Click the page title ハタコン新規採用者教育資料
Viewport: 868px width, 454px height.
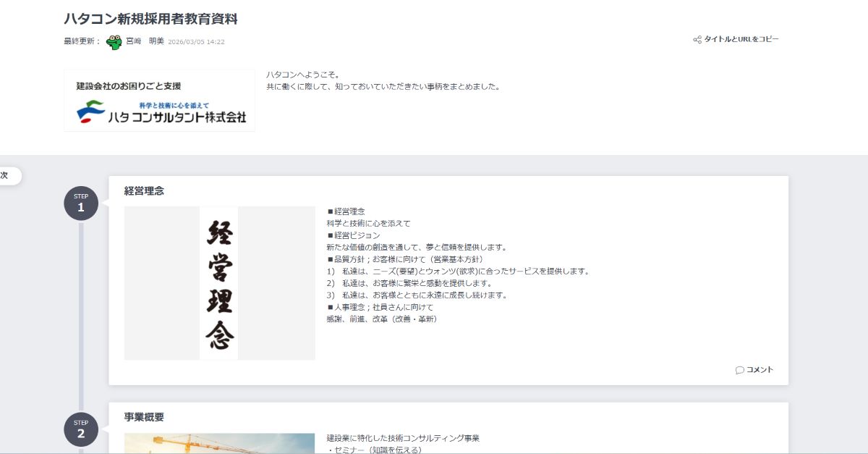150,19
